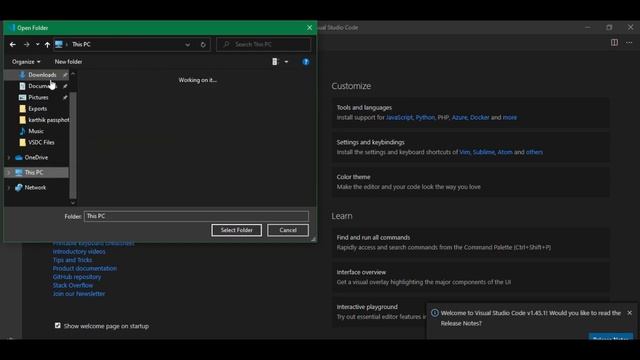Toggle Show welcome page on startup

point(58,325)
